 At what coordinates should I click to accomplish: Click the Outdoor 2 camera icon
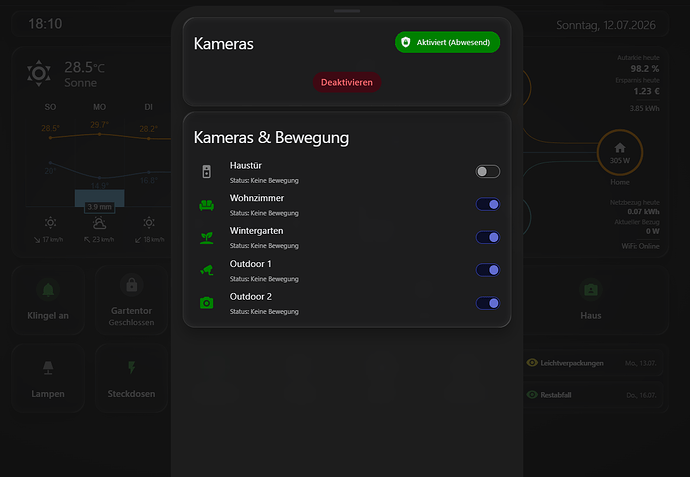coord(206,303)
